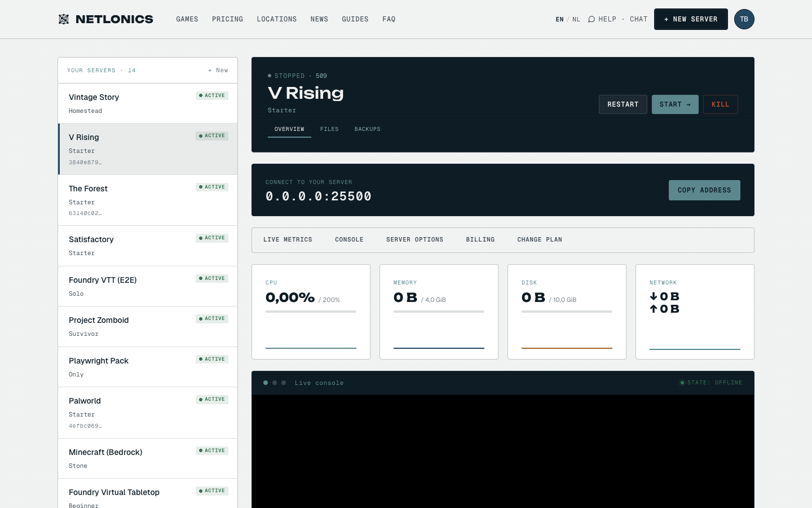Switch to the Overview tab
This screenshot has width=812, height=508.
(289, 129)
